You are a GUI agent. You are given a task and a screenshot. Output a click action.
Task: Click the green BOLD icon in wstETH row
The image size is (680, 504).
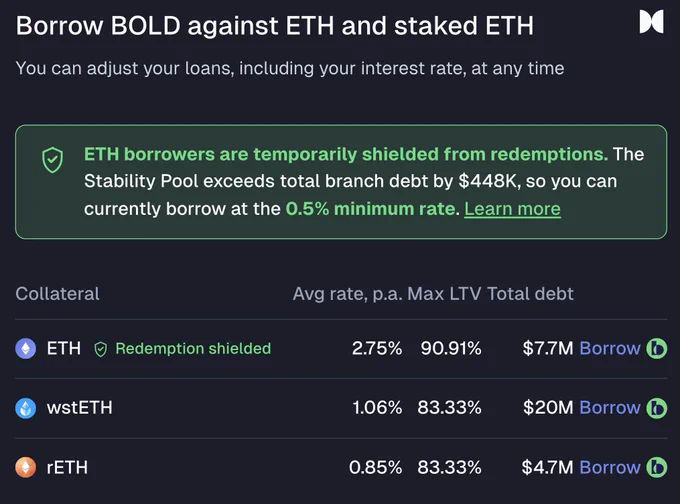657,408
